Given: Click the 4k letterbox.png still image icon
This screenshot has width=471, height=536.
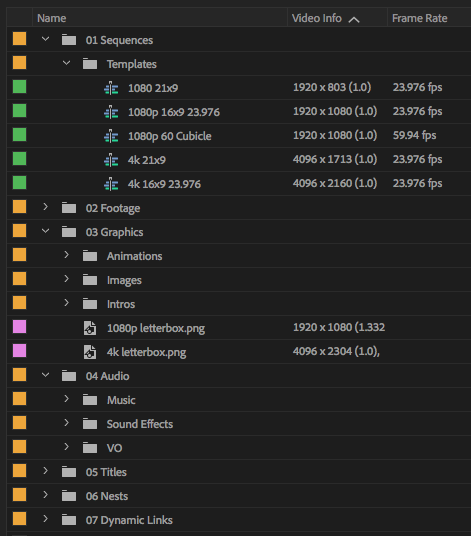Looking at the screenshot, I should tap(90, 352).
